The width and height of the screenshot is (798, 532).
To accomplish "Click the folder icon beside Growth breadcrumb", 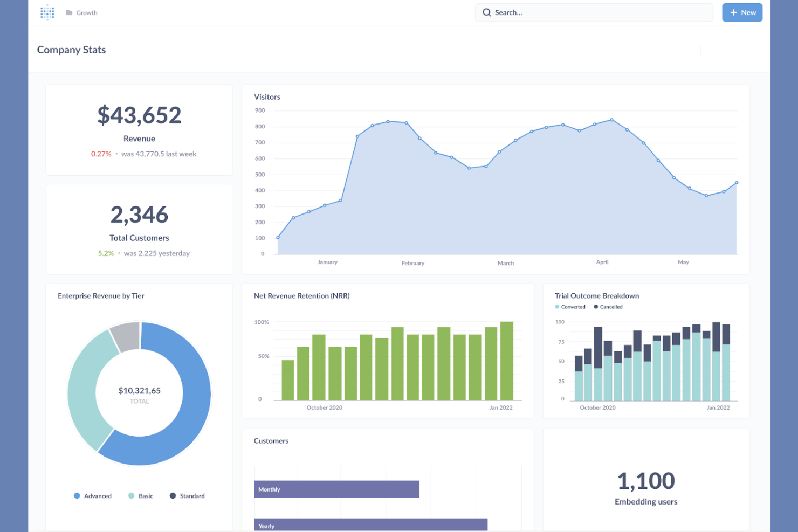I will coord(68,12).
